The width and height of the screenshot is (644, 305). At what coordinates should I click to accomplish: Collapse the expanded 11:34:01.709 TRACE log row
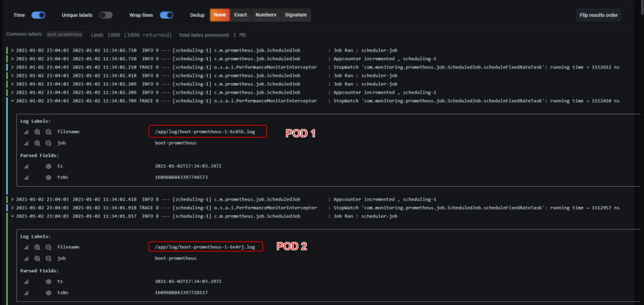13,101
